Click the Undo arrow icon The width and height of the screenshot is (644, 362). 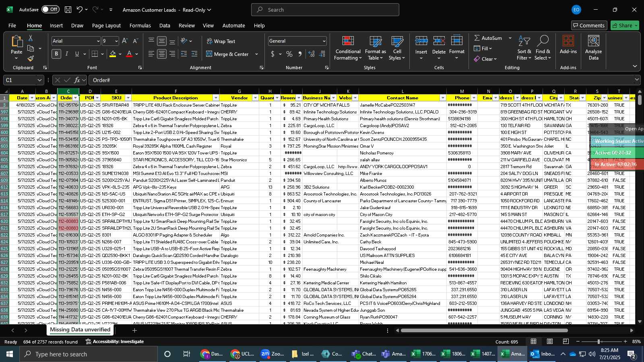click(80, 10)
